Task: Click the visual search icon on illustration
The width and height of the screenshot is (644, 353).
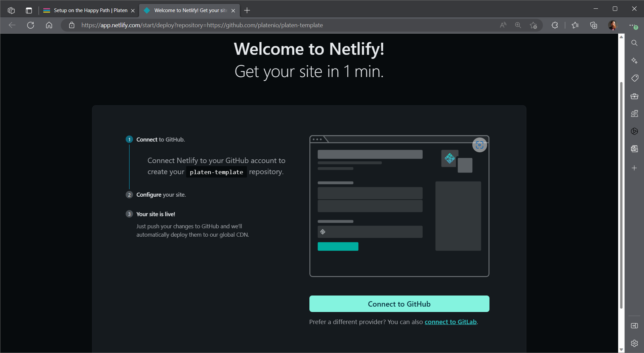Action: coord(479,145)
